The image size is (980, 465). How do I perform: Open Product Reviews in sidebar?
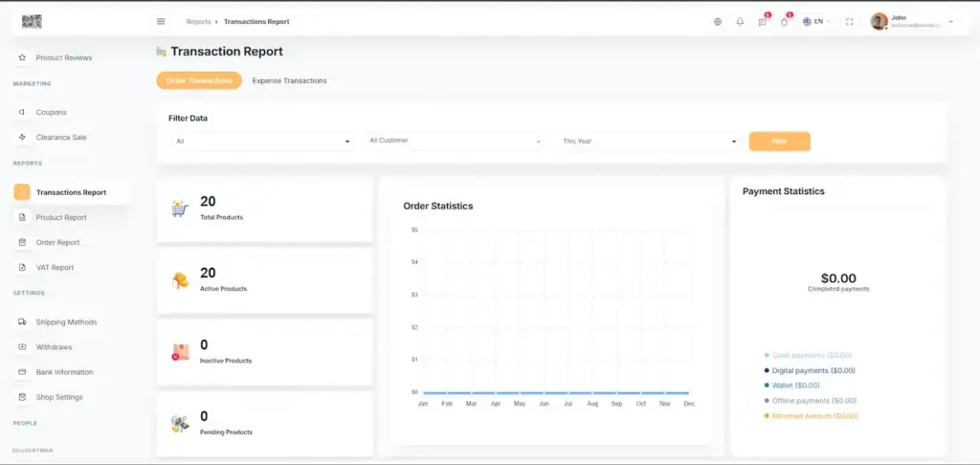64,57
